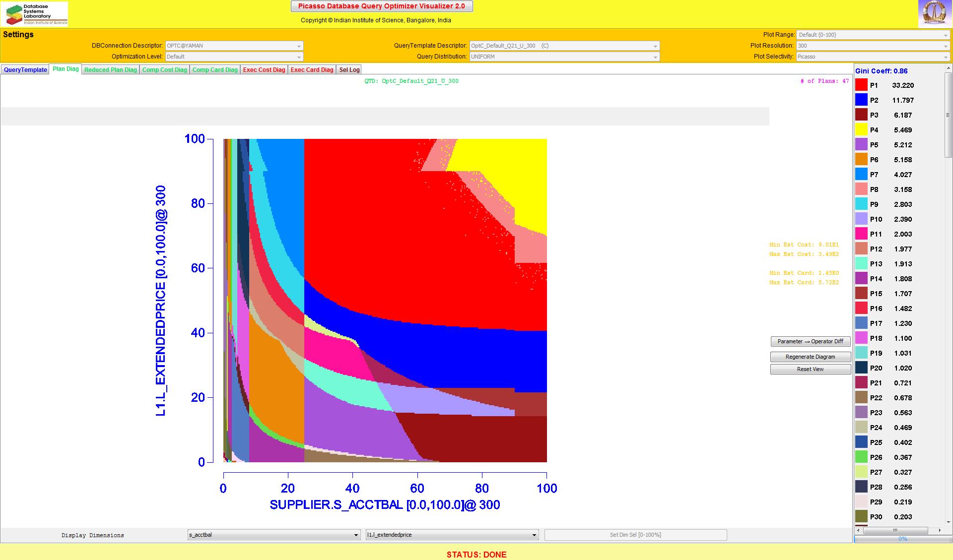Open the Sel Log tab
This screenshot has height=560, width=953.
click(349, 70)
